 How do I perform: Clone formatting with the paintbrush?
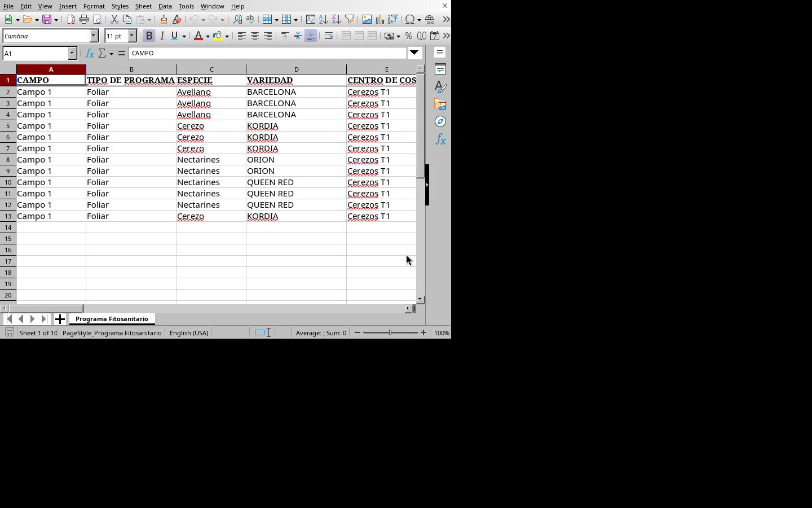(x=164, y=19)
